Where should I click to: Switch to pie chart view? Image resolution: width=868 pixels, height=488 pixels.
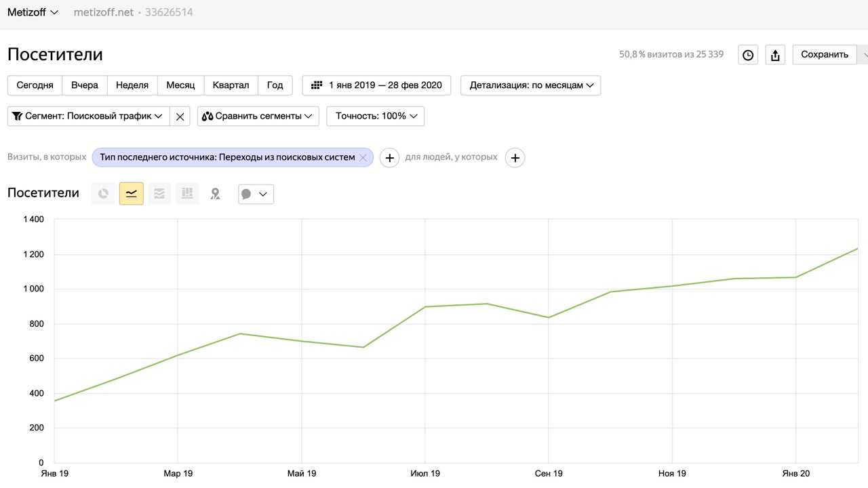click(103, 194)
